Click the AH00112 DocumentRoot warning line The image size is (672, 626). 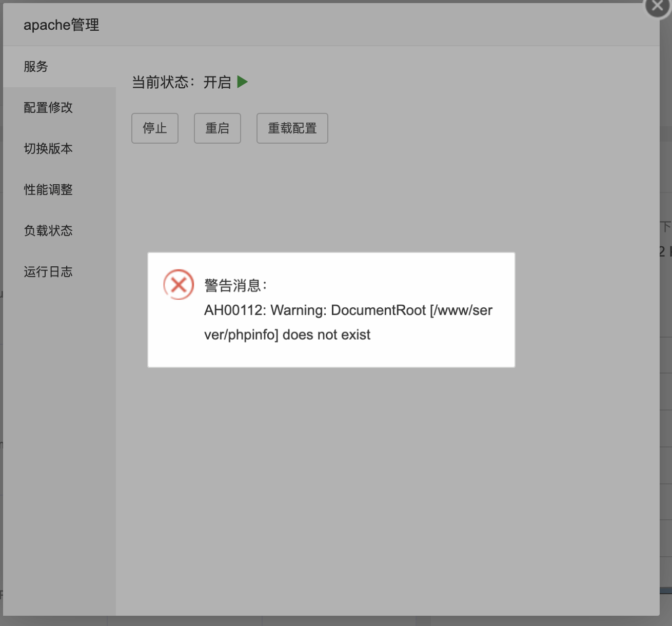pyautogui.click(x=348, y=310)
